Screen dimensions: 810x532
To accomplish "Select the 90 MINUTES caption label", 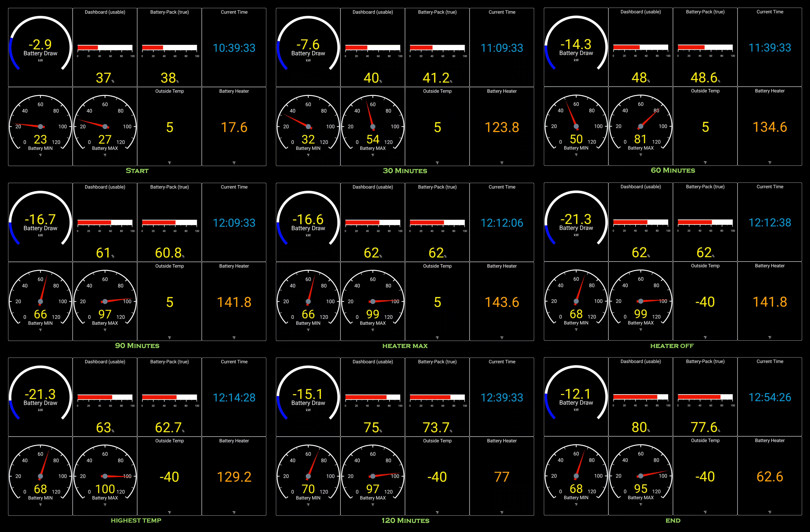I will click(x=137, y=346).
